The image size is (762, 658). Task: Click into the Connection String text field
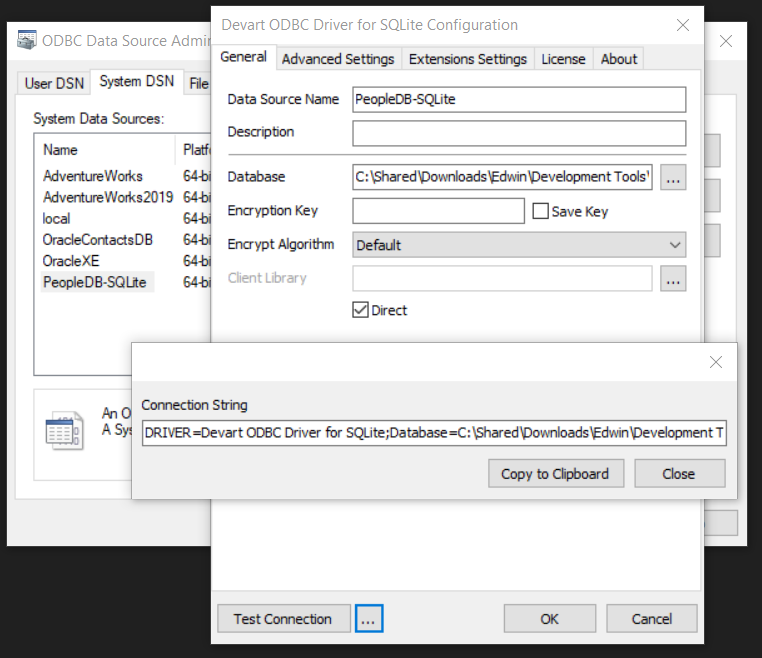434,433
